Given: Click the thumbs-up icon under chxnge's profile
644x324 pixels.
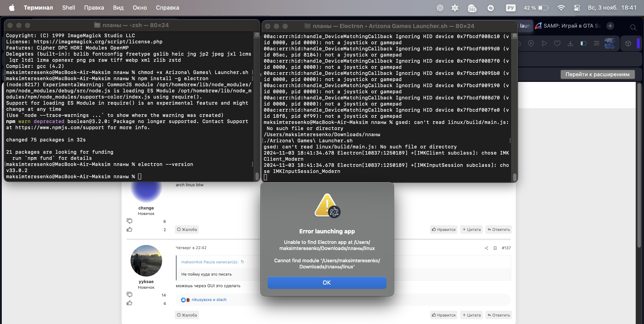Looking at the screenshot, I should click(129, 229).
